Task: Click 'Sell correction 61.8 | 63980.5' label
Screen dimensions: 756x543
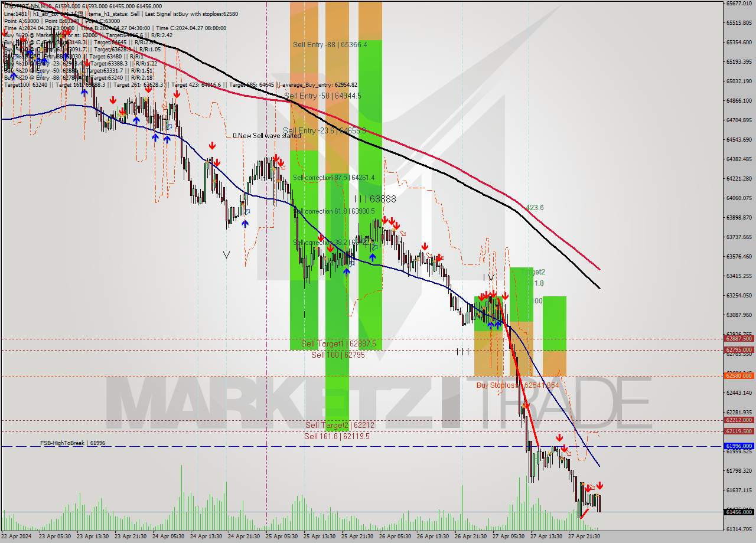Action: click(334, 211)
